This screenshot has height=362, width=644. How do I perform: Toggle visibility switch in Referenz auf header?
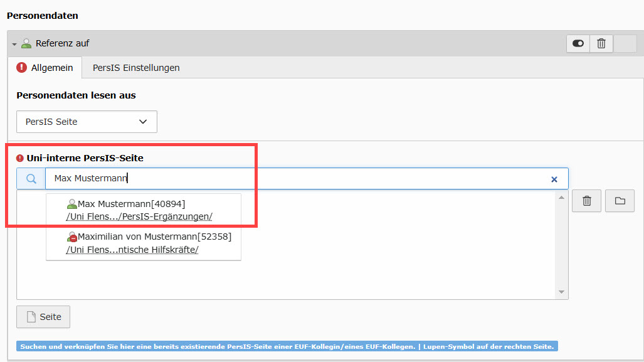(578, 43)
